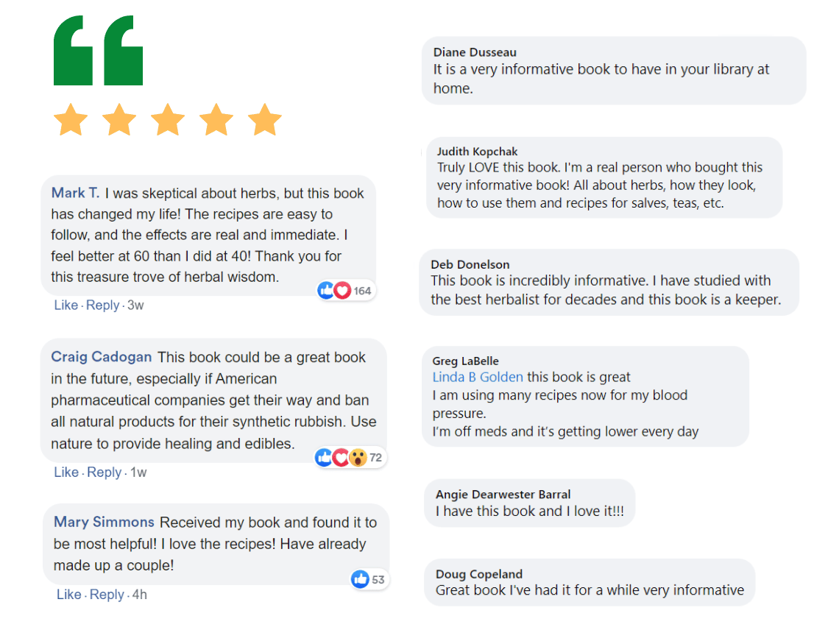The width and height of the screenshot is (828, 644).
Task: Open Mark T.'s profile name
Action: (x=75, y=193)
